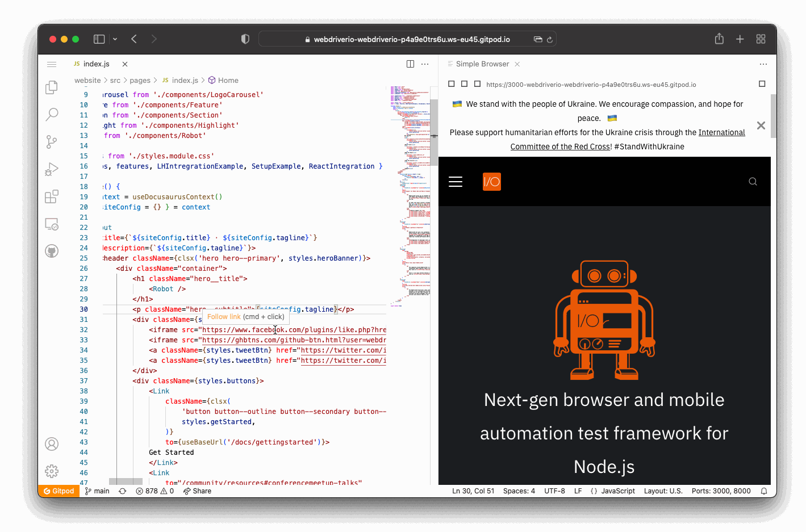Open the hamburger menu on the WebdriverIO page

click(455, 181)
